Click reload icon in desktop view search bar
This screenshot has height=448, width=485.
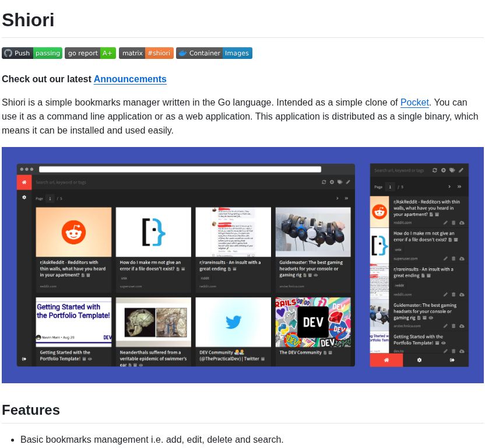pyautogui.click(x=324, y=182)
